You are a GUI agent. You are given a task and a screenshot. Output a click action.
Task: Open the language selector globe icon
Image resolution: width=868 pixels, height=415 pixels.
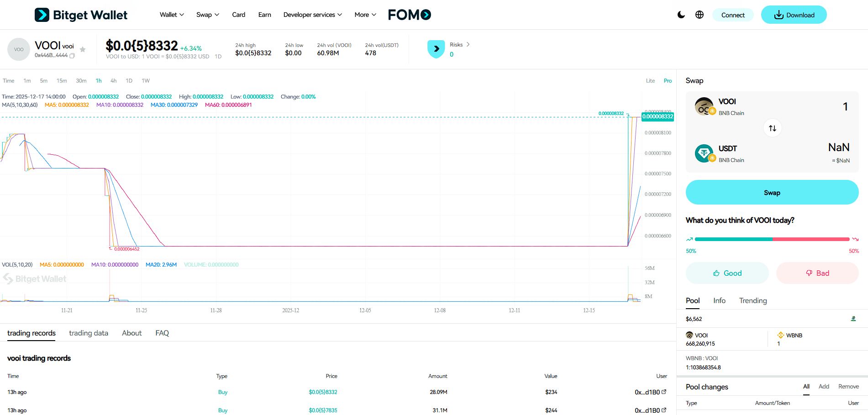[x=699, y=15]
